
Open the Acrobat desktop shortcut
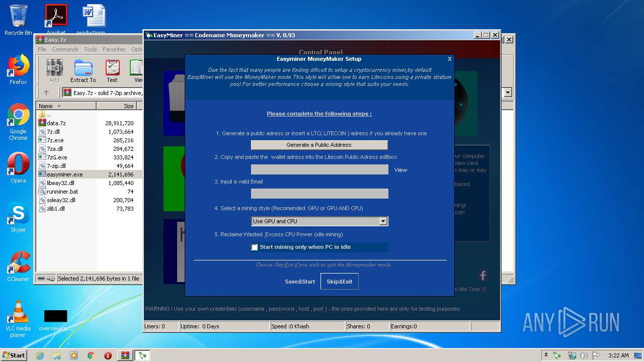click(56, 19)
